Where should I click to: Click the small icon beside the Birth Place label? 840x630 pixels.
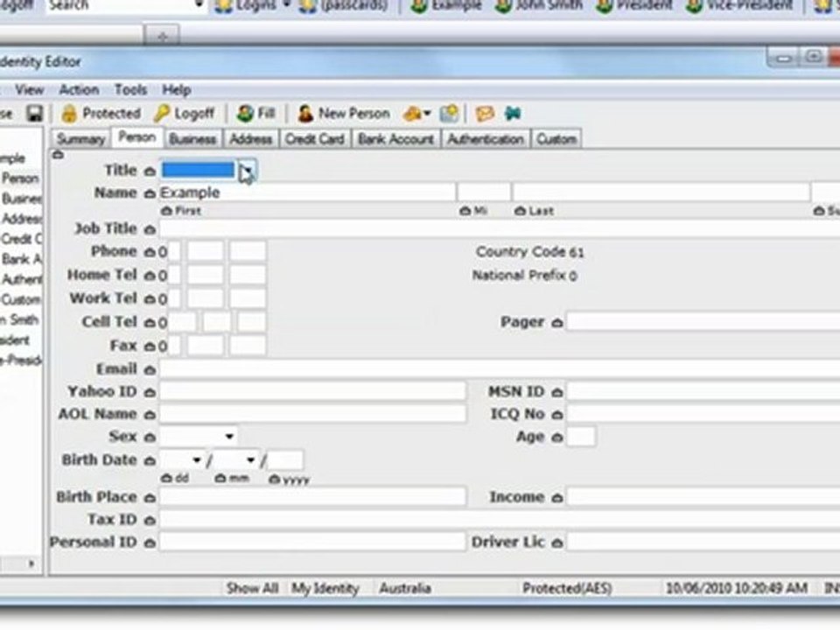coord(150,498)
